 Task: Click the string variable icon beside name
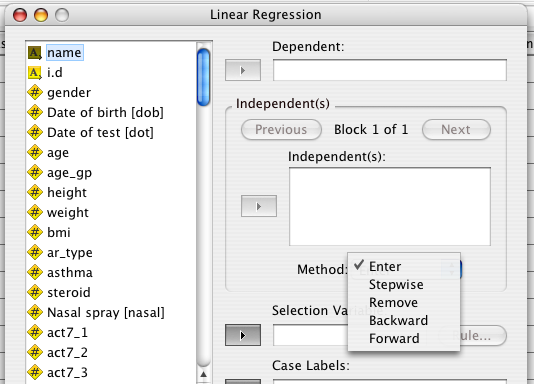click(34, 53)
